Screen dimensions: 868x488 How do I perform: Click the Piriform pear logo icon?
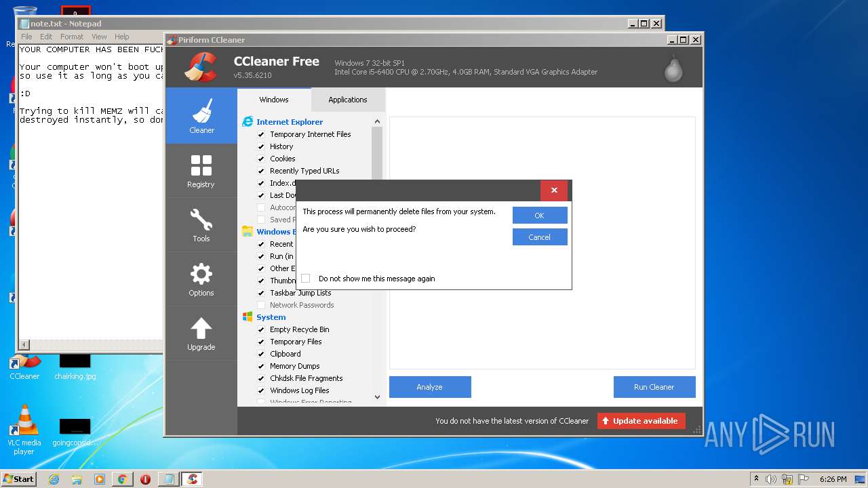pyautogui.click(x=673, y=68)
